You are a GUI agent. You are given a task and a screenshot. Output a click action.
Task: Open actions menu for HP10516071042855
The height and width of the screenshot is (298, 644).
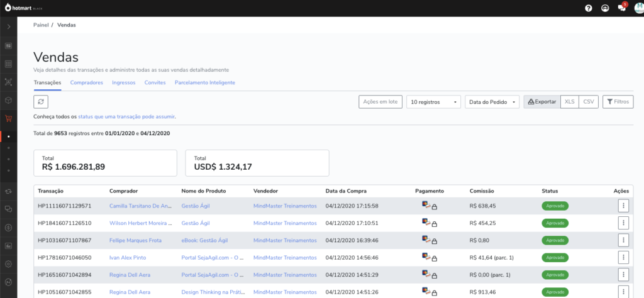(623, 292)
